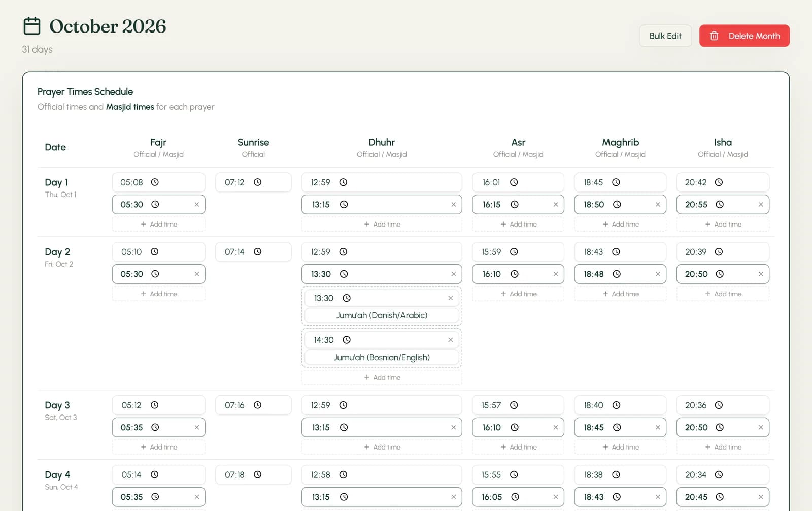Open clock picker for Day 3 Dhuhr official 12:59

(343, 405)
